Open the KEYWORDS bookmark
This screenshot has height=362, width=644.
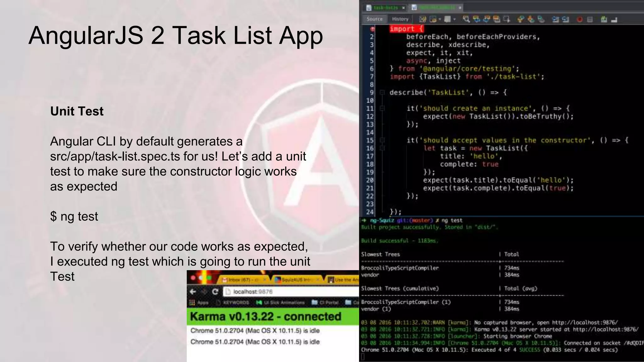(233, 303)
